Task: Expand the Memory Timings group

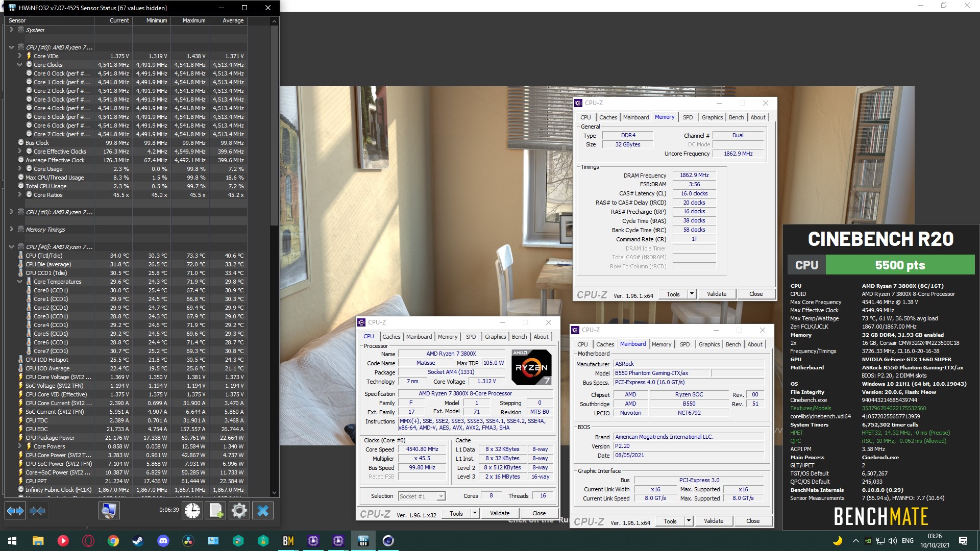Action: pyautogui.click(x=11, y=230)
